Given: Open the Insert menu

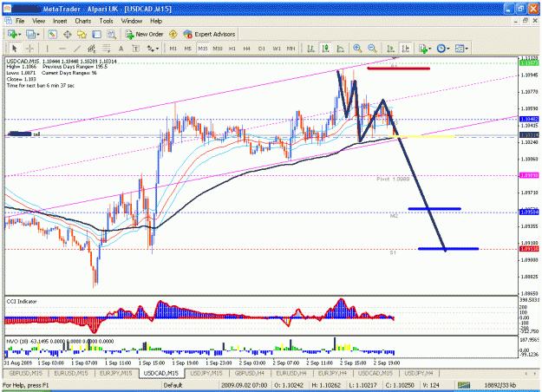Looking at the screenshot, I should pos(60,21).
